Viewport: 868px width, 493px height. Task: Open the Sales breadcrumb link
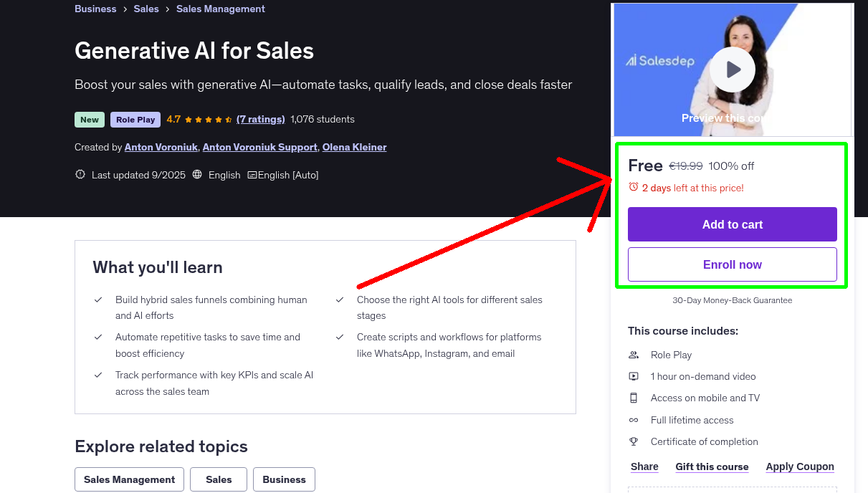[x=146, y=9]
